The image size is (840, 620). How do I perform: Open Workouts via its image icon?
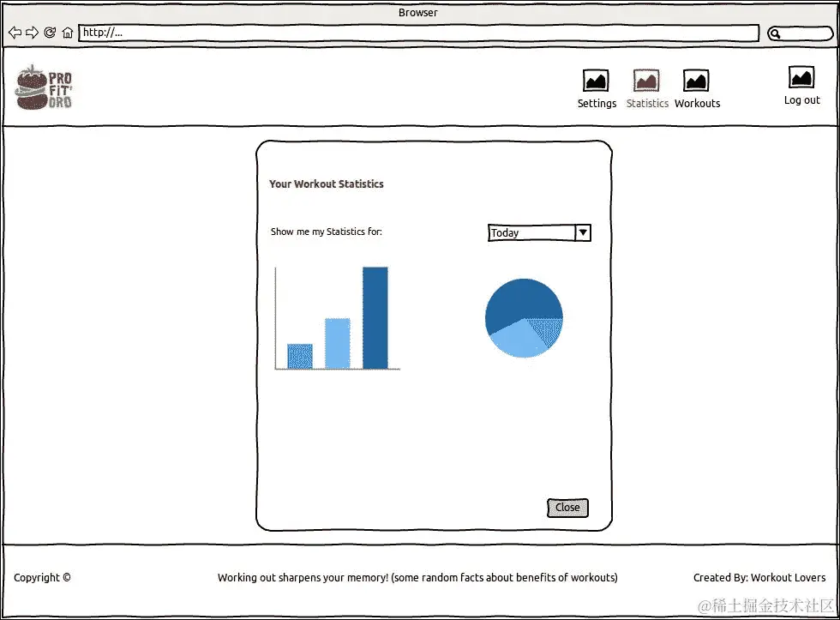696,81
